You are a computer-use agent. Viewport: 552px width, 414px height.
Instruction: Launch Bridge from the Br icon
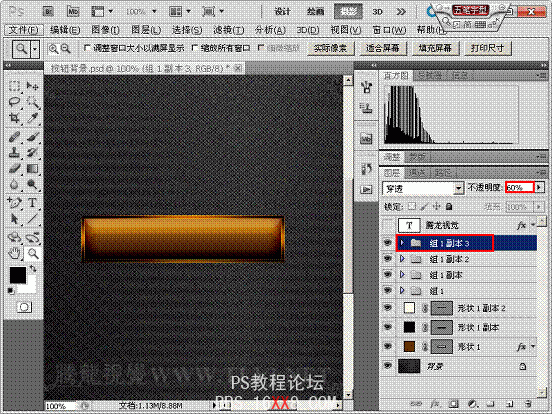pyautogui.click(x=48, y=11)
